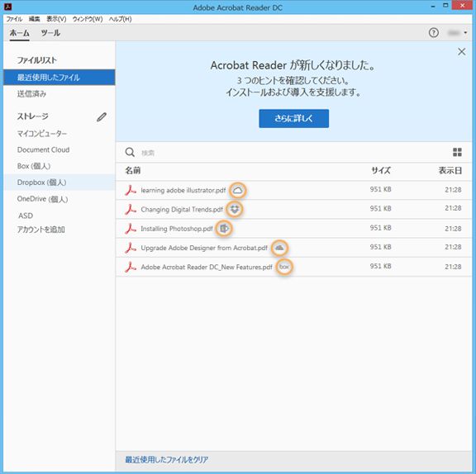476x474 pixels.
Task: Minimize the Acrobat Reader window
Action: (x=432, y=6)
